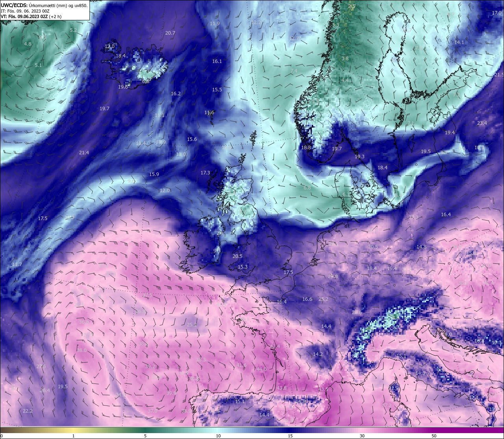
Task: Click the 'IT: Fös. 09. 06. 2023 00Z' line
Action: coord(25,11)
